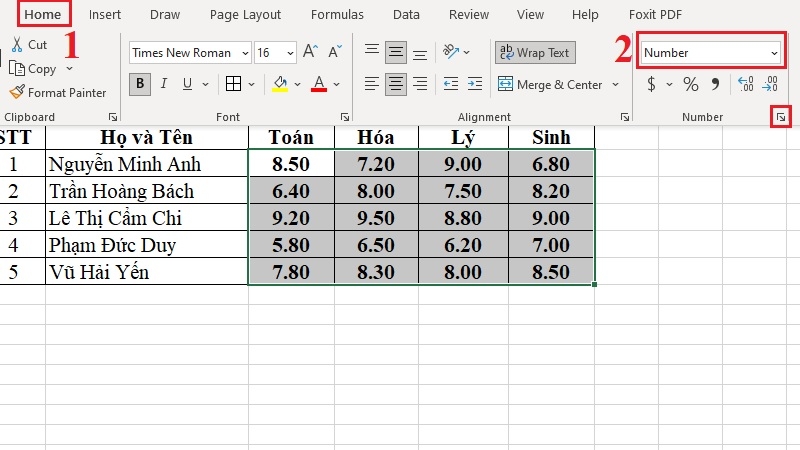The image size is (800, 450).
Task: Expand the Merge & Center options arrow
Action: (615, 84)
